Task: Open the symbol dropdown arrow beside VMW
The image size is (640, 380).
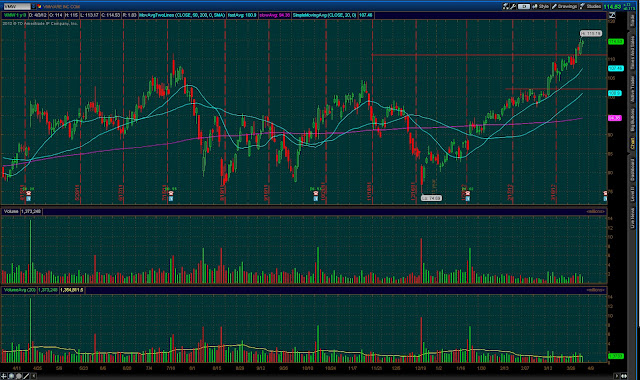Action: click(33, 7)
